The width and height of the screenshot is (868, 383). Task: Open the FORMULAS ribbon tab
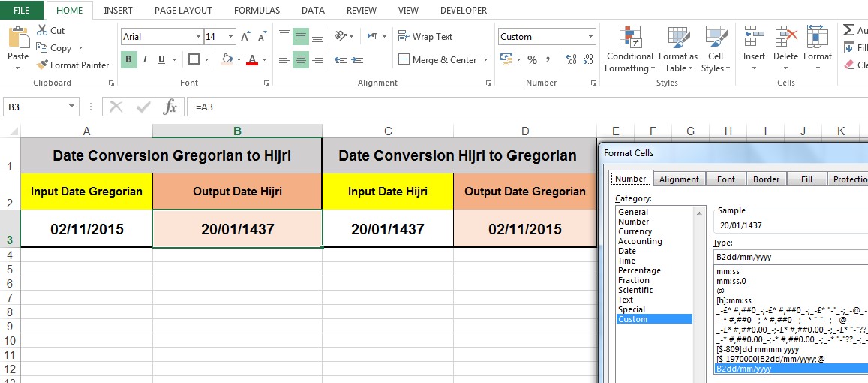[x=257, y=11]
